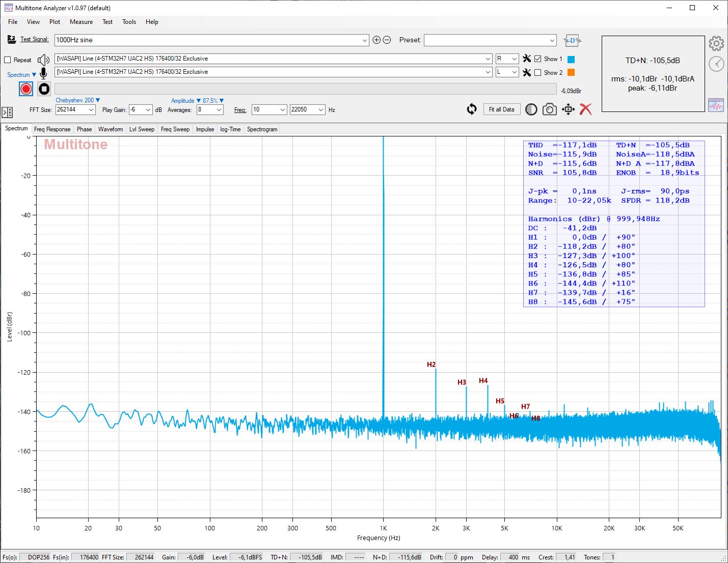Select the Spectrum tab

coord(16,128)
